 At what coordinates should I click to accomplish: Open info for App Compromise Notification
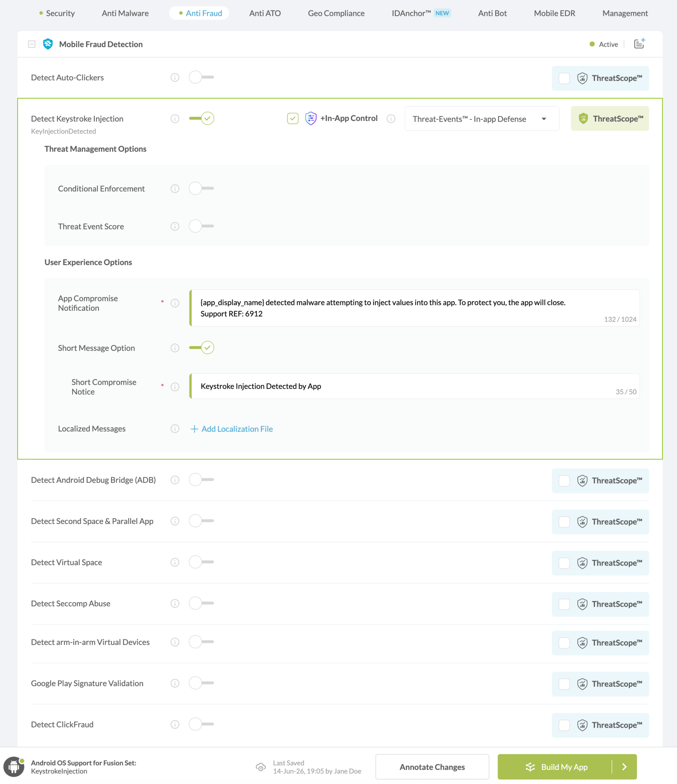[x=175, y=303]
